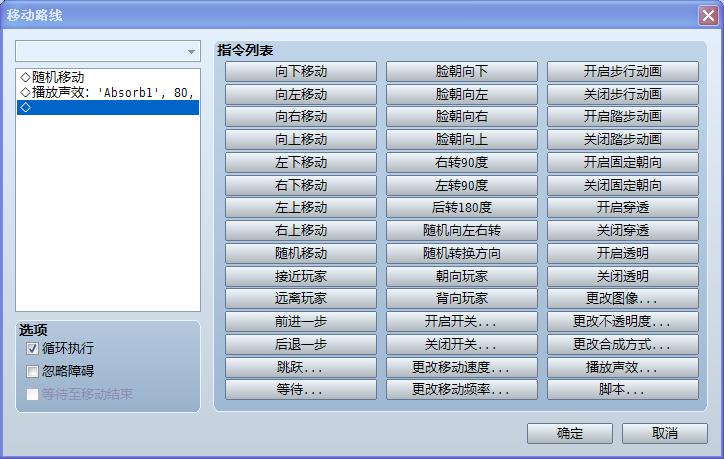This screenshot has width=724, height=459.
Task: Insert 后退一步 command
Action: 301,344
